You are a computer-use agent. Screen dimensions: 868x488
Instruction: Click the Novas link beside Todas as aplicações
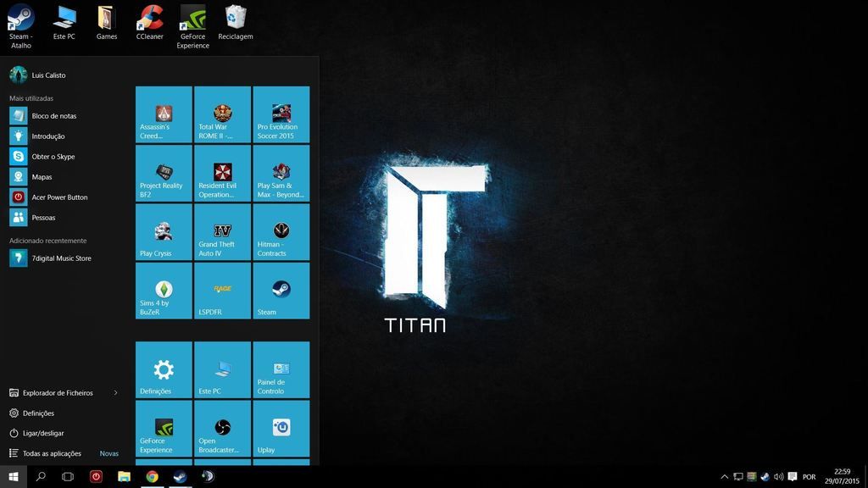pyautogui.click(x=109, y=453)
